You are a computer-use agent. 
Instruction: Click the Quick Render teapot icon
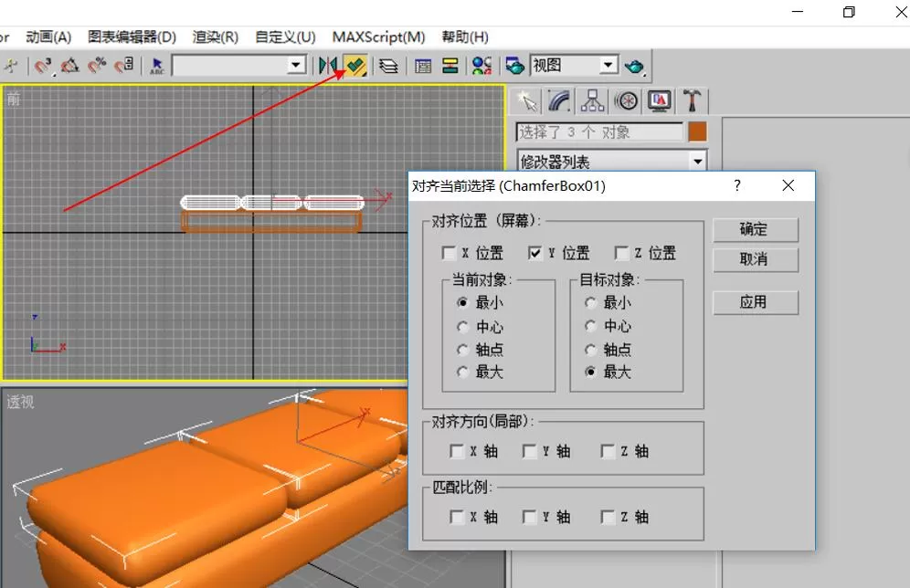click(x=634, y=66)
